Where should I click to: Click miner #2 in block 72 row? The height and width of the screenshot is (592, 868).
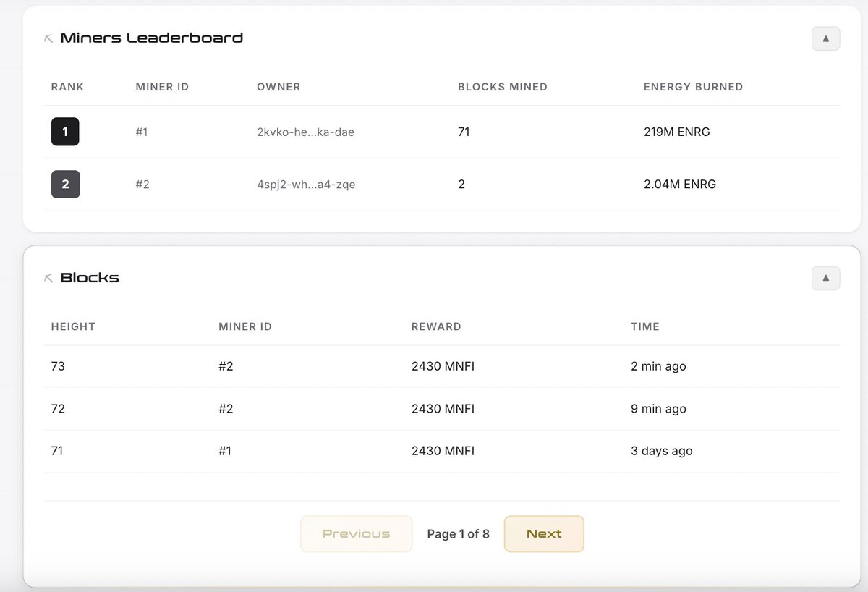226,409
